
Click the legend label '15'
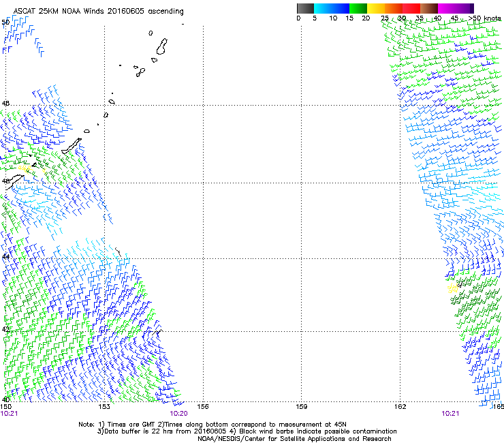[349, 18]
